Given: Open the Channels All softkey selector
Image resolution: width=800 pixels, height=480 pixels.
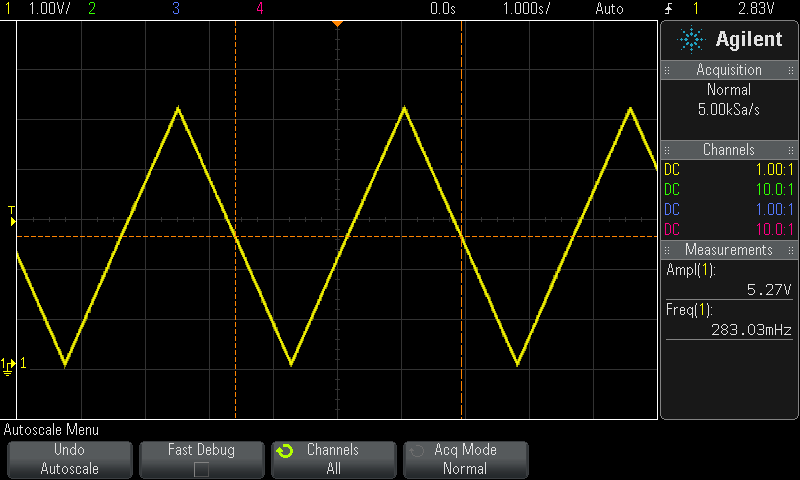Looking at the screenshot, I should (333, 459).
